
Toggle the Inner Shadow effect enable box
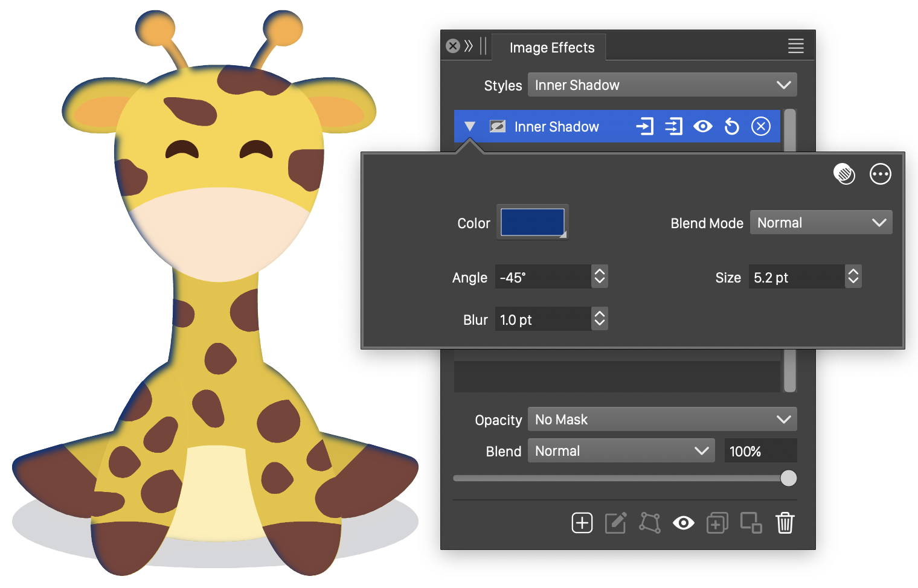pos(498,127)
